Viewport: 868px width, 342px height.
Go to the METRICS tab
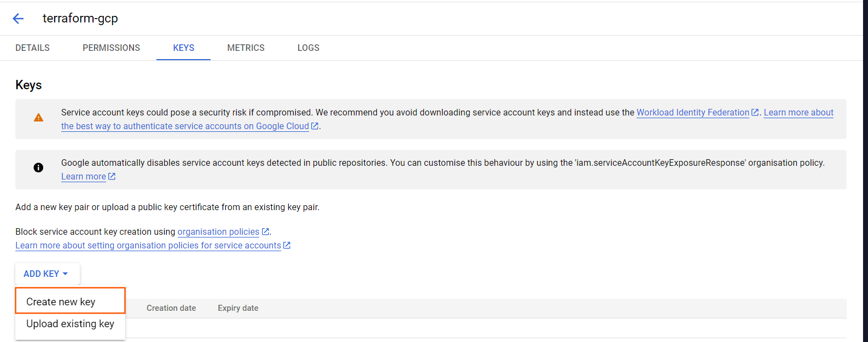pos(246,48)
